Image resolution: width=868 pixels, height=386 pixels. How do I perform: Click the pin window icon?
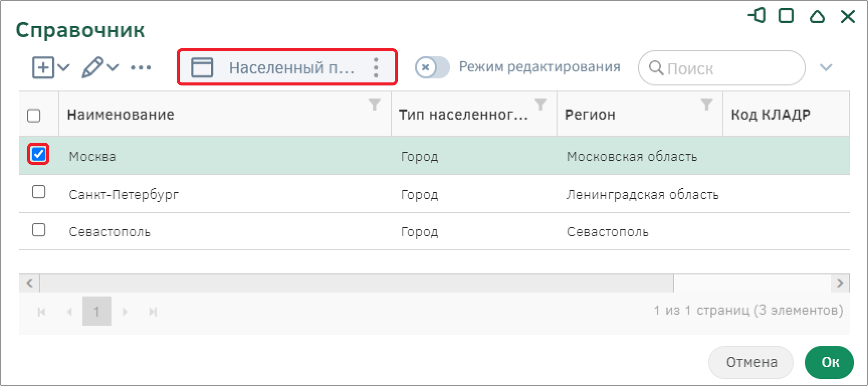click(x=757, y=16)
